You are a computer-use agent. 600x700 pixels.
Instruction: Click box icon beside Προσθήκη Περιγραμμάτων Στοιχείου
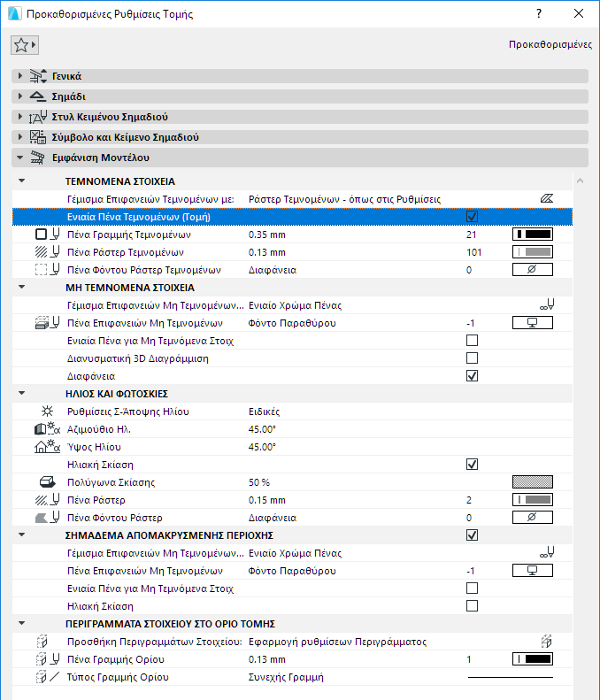point(42,642)
